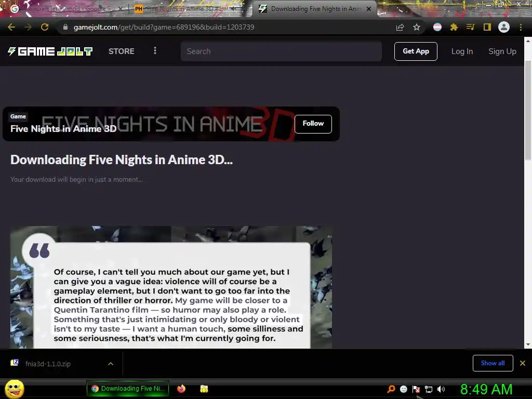Image resolution: width=532 pixels, height=399 pixels.
Task: Open Game Jolt's more options dots
Action: [155, 50]
